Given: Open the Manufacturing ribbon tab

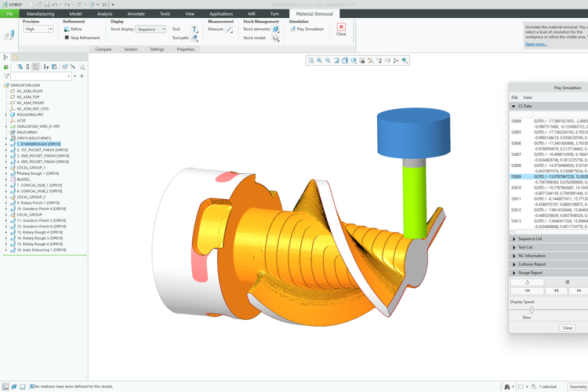Looking at the screenshot, I should [x=40, y=13].
